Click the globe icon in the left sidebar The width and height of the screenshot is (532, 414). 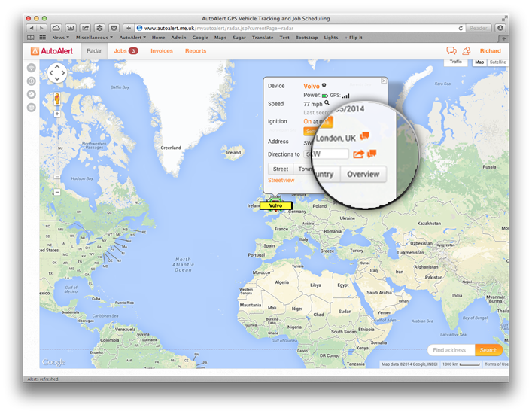31,108
